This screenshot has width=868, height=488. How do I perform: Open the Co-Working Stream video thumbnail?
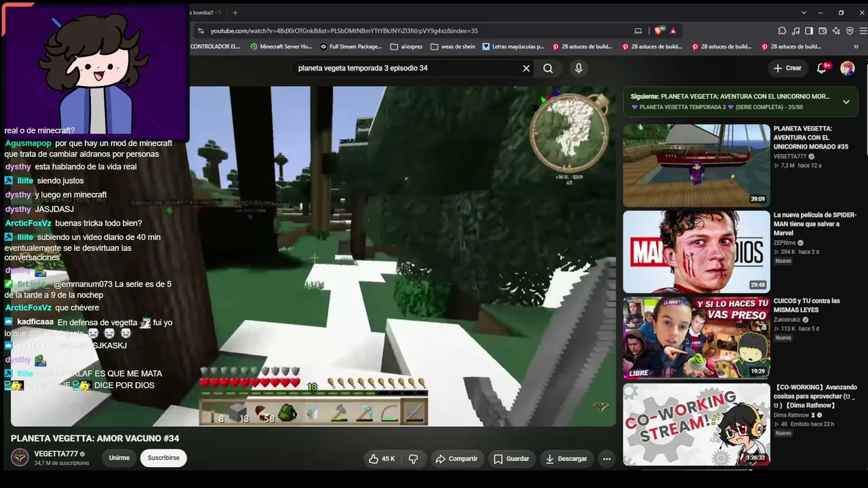click(696, 424)
